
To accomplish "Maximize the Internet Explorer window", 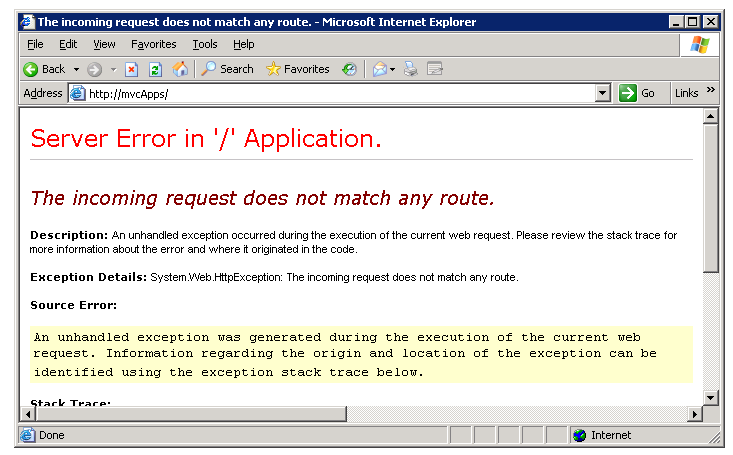I will click(x=693, y=22).
